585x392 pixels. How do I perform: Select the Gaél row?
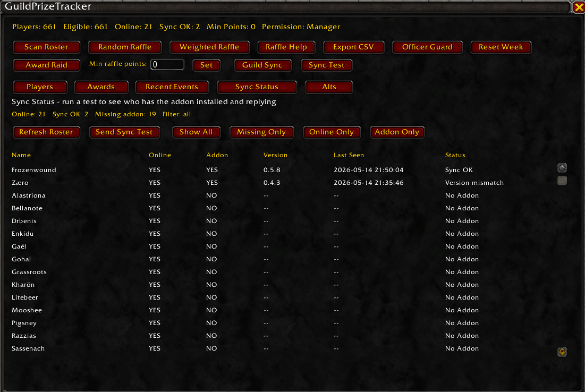pos(282,246)
